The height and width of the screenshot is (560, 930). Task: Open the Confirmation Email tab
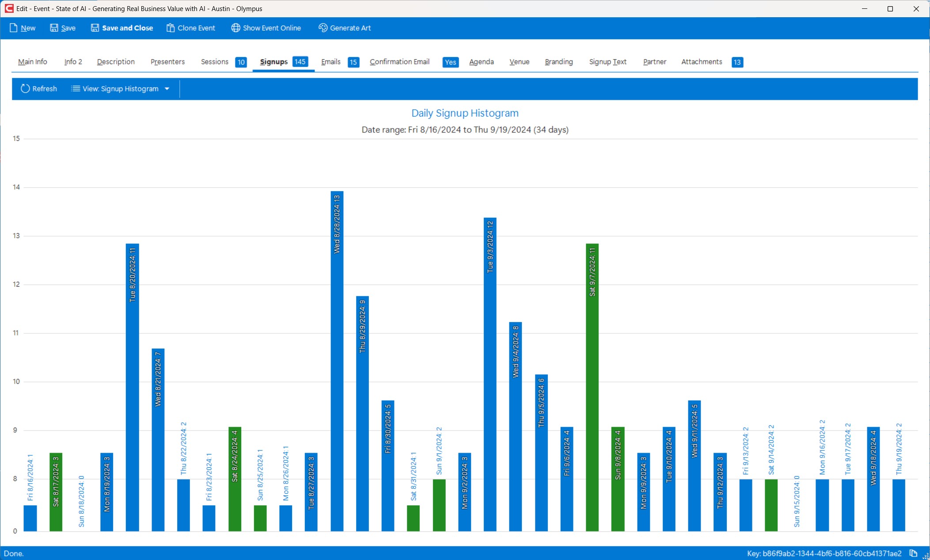pyautogui.click(x=400, y=62)
